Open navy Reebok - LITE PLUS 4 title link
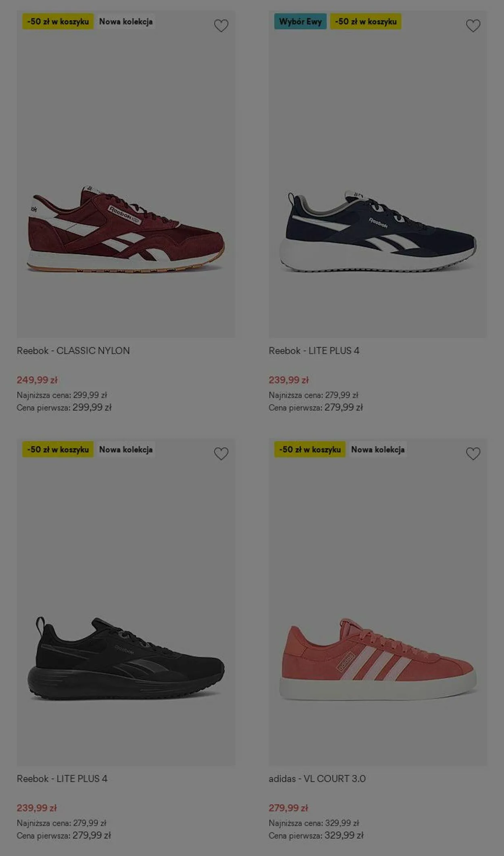This screenshot has height=856, width=504. click(314, 350)
